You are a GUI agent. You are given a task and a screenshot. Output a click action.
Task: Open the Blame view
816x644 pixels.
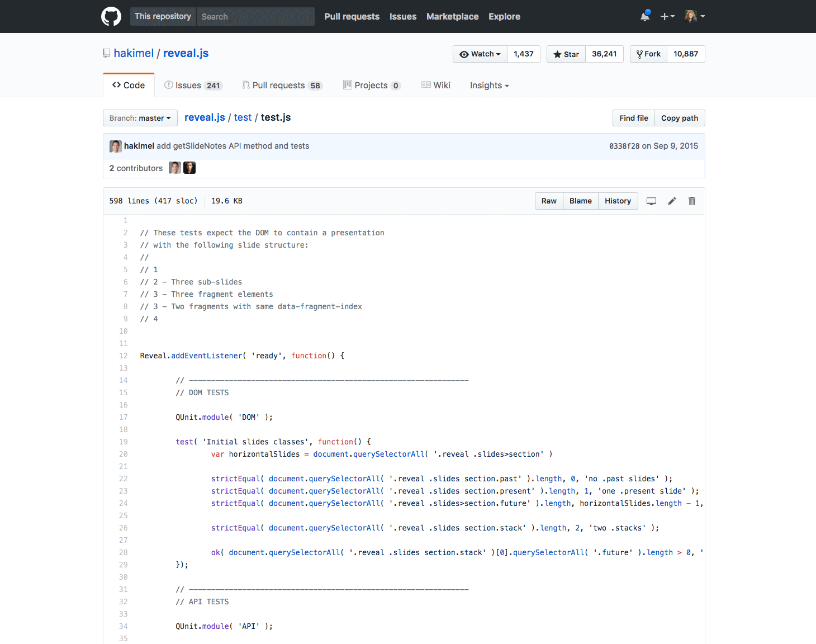coord(580,201)
